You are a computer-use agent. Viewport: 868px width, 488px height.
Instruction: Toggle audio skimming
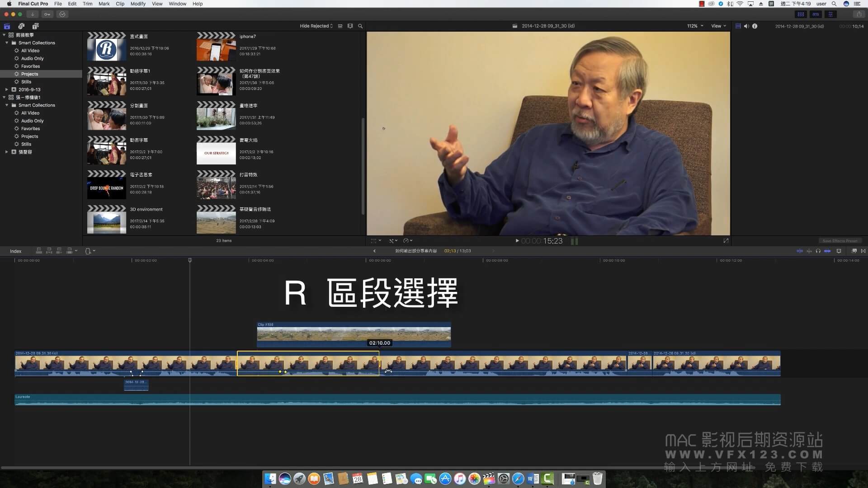point(809,251)
